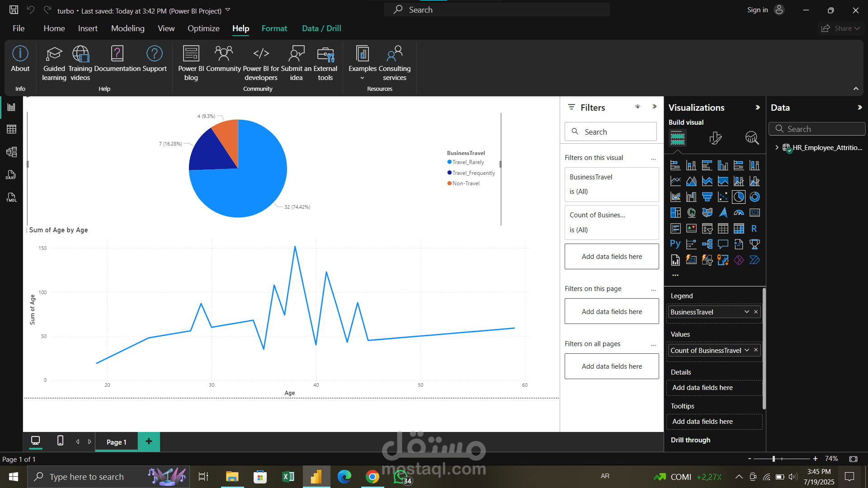Viewport: 868px width, 488px height.
Task: Open the Analytics pane tab
Action: (x=752, y=138)
